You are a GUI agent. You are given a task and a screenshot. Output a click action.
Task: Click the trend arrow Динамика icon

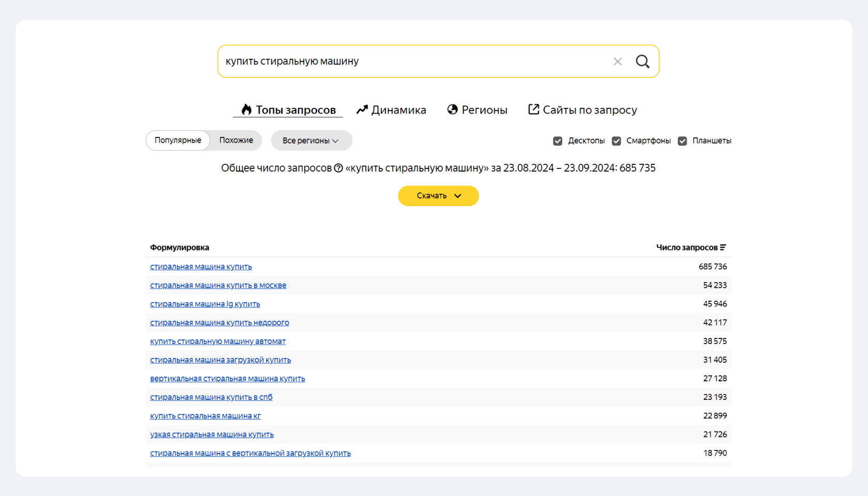pos(362,110)
